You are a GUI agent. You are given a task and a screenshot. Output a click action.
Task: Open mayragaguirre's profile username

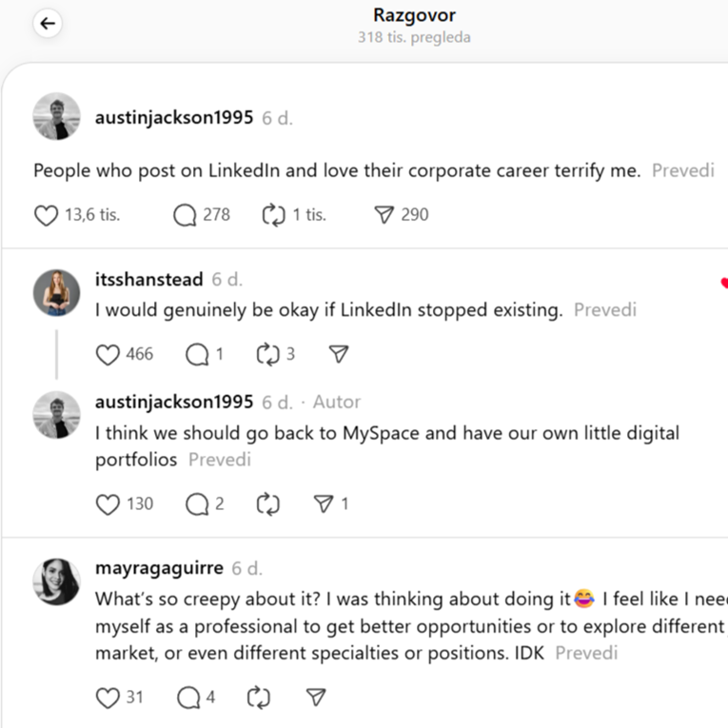click(159, 568)
